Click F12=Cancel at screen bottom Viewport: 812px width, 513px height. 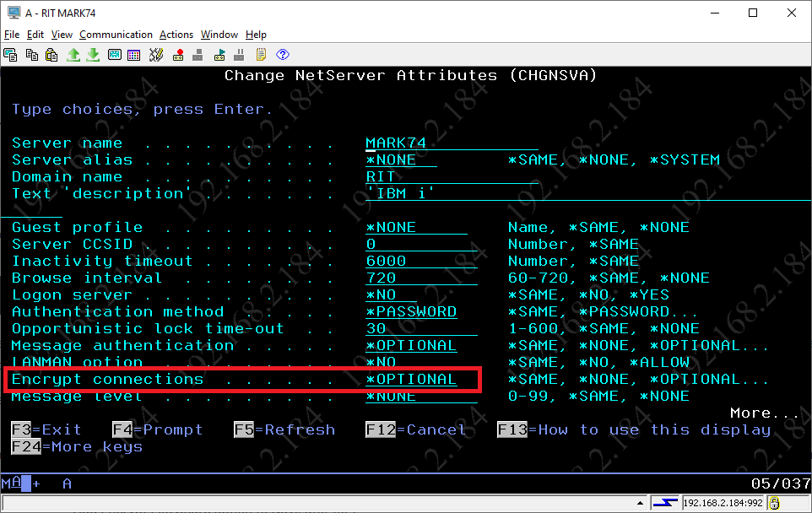[x=416, y=430]
